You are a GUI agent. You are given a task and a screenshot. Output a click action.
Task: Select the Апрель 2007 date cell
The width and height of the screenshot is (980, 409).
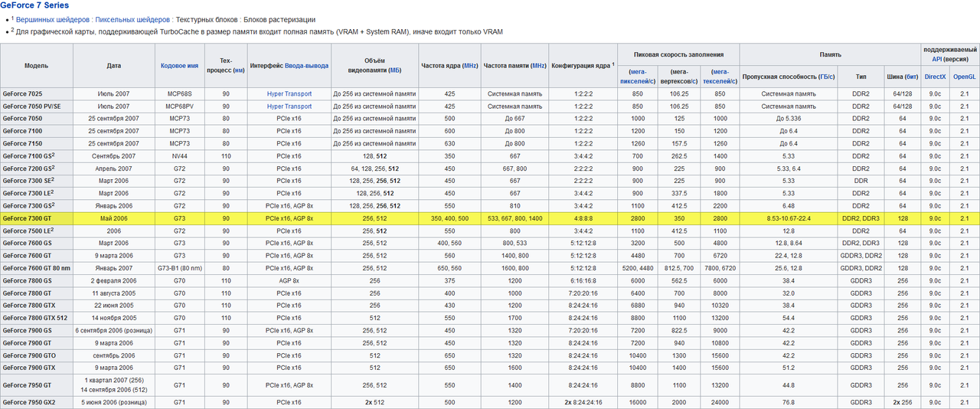[114, 168]
